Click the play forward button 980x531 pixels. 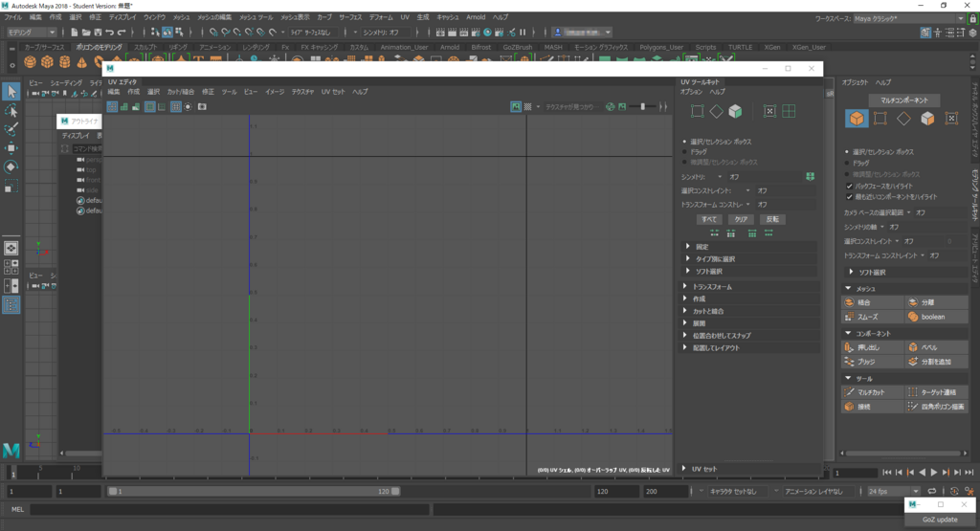point(934,473)
